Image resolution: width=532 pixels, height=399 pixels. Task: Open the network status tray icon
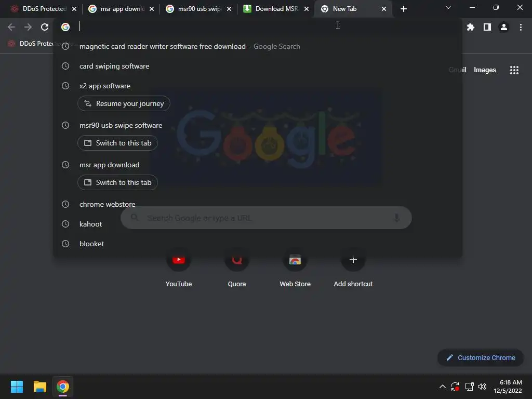pyautogui.click(x=469, y=387)
